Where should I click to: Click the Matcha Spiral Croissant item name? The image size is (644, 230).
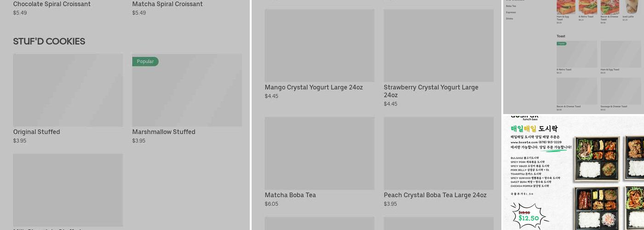(167, 4)
